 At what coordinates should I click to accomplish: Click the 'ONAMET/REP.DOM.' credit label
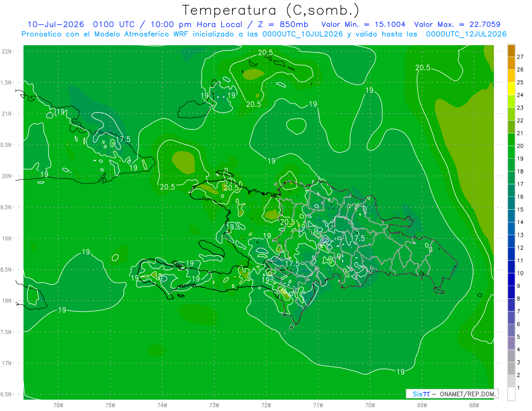tap(468, 394)
